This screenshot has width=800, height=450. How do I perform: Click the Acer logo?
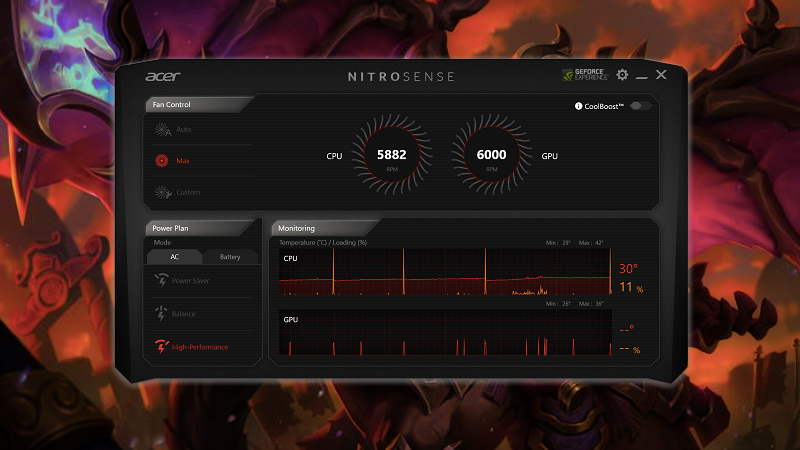(162, 76)
